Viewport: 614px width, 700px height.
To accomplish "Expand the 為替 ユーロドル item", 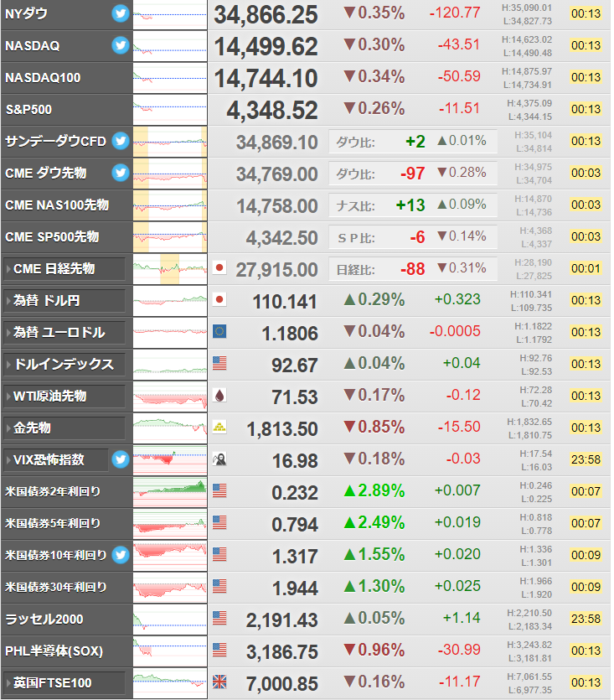I will [64, 333].
